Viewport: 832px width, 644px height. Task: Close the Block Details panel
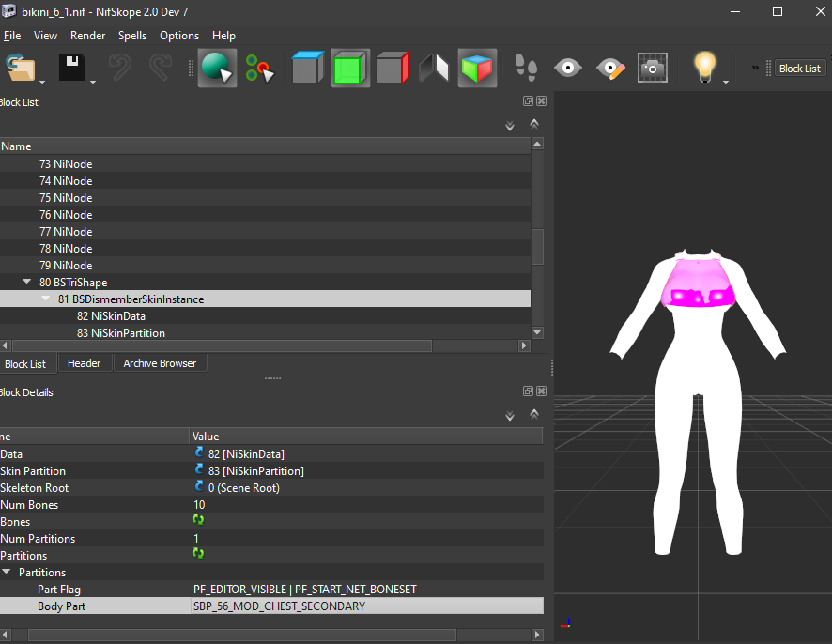pyautogui.click(x=541, y=391)
